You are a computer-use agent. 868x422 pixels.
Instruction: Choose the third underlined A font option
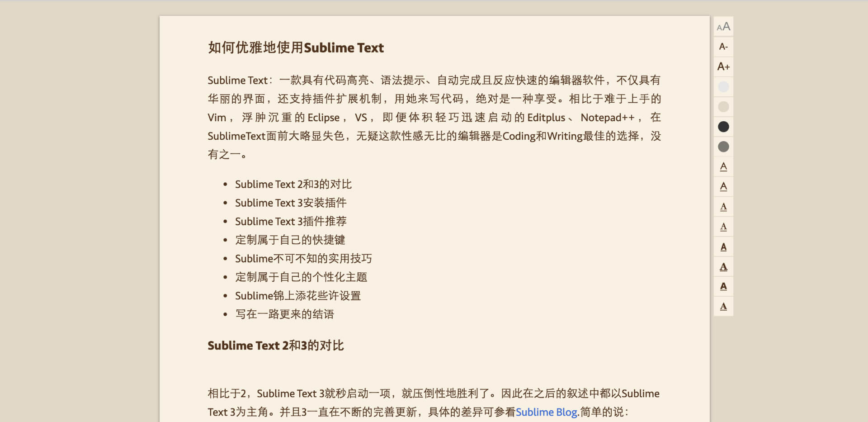coord(723,207)
